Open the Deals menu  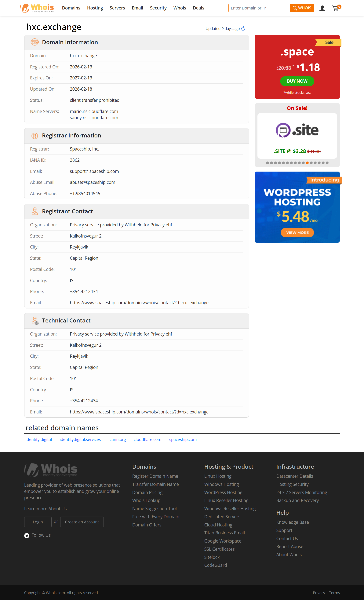point(198,8)
